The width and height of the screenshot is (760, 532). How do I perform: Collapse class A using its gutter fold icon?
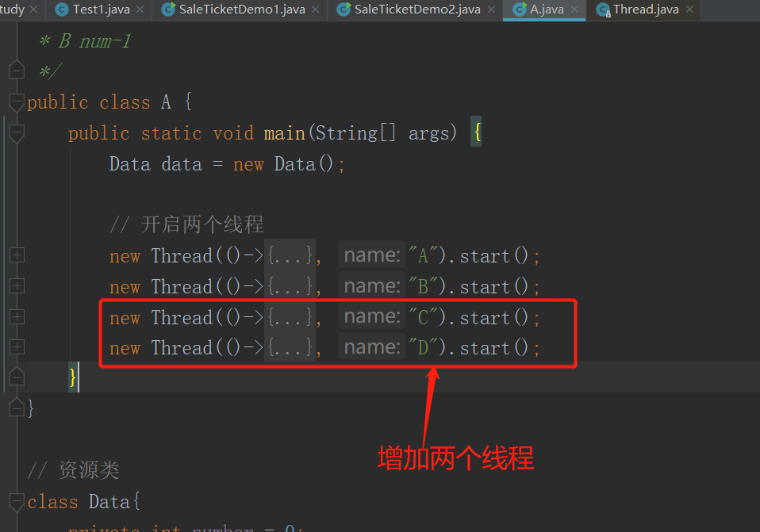17,103
